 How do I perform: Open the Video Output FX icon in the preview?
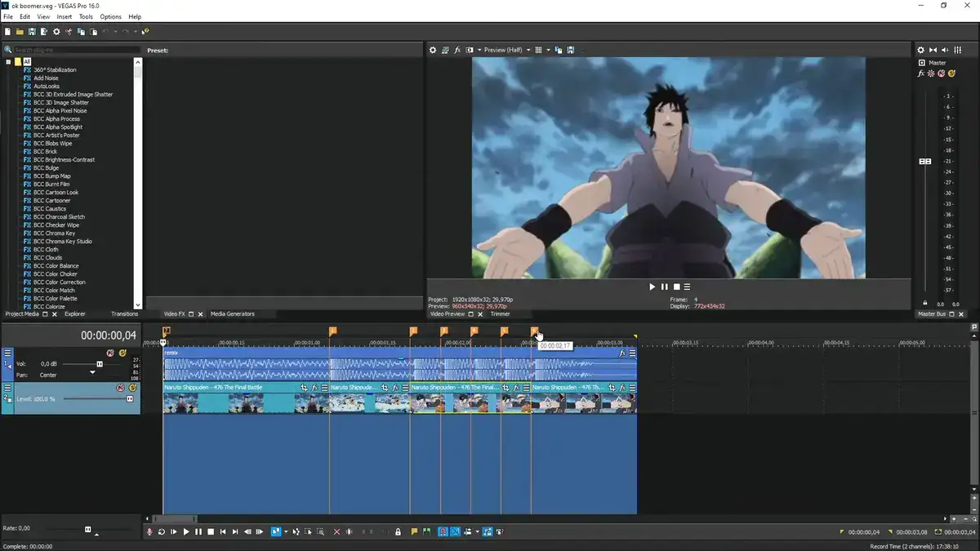[457, 50]
